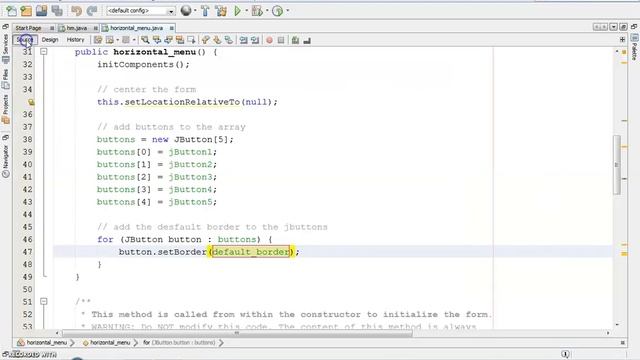Click the hint lightbulb at line 35
Screen dimensions: 640x360
(31, 102)
